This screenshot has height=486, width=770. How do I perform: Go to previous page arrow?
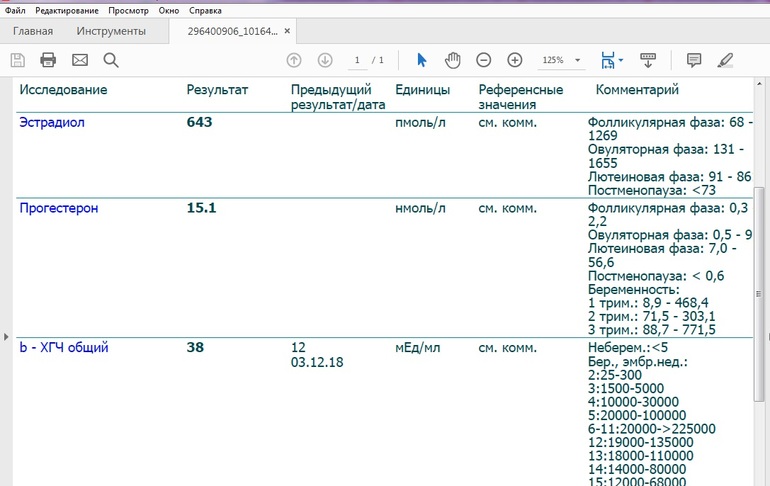[294, 60]
